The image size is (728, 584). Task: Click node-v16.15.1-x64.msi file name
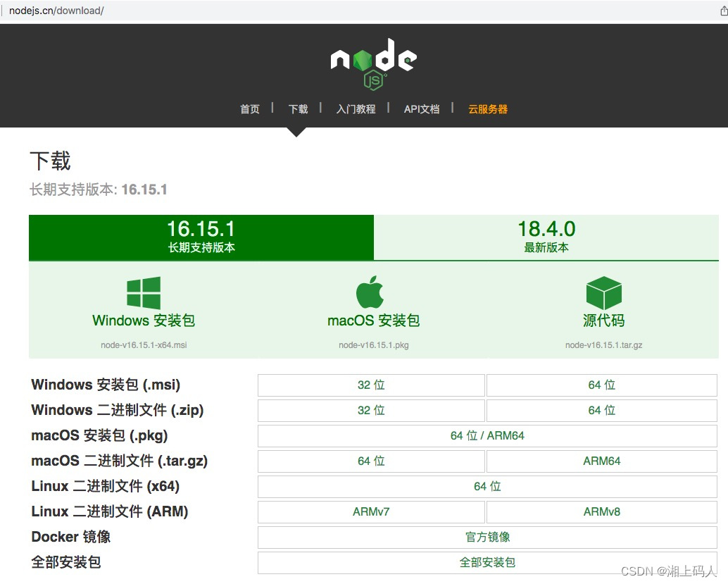[144, 345]
